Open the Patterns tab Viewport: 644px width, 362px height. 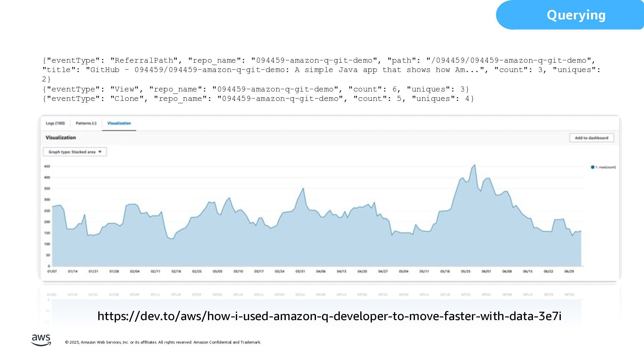pyautogui.click(x=86, y=123)
